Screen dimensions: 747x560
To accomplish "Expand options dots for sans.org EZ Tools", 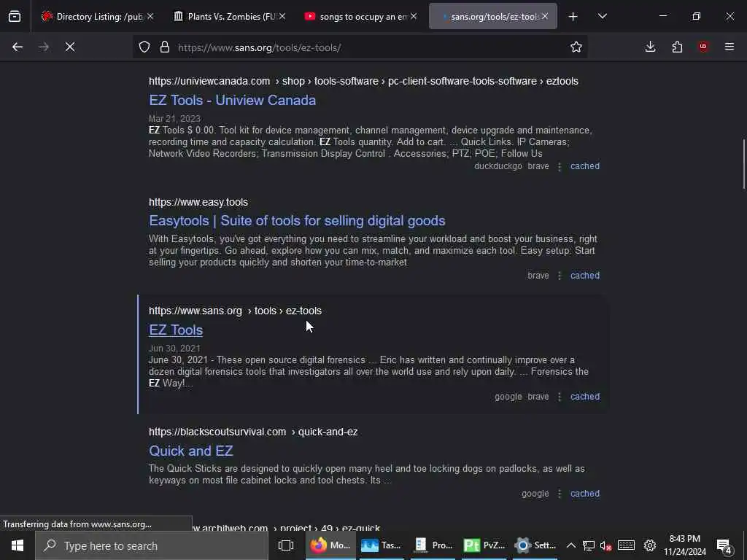I will [x=560, y=397].
